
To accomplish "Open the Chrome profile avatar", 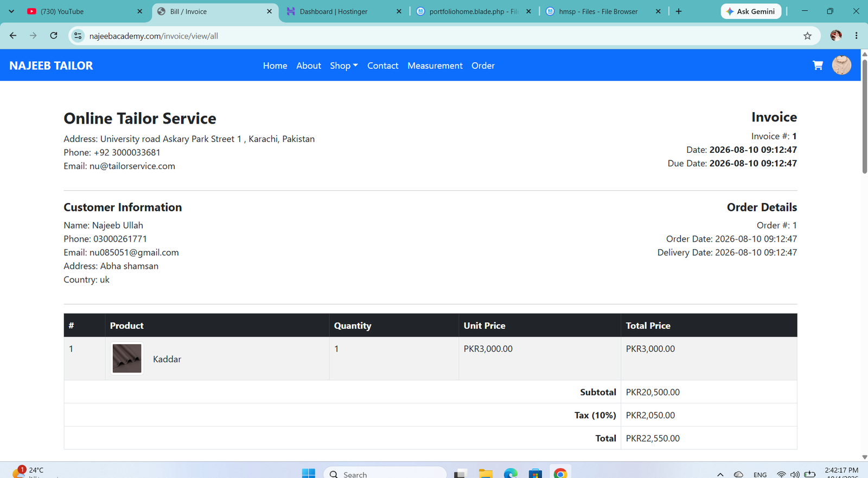I will tap(836, 36).
